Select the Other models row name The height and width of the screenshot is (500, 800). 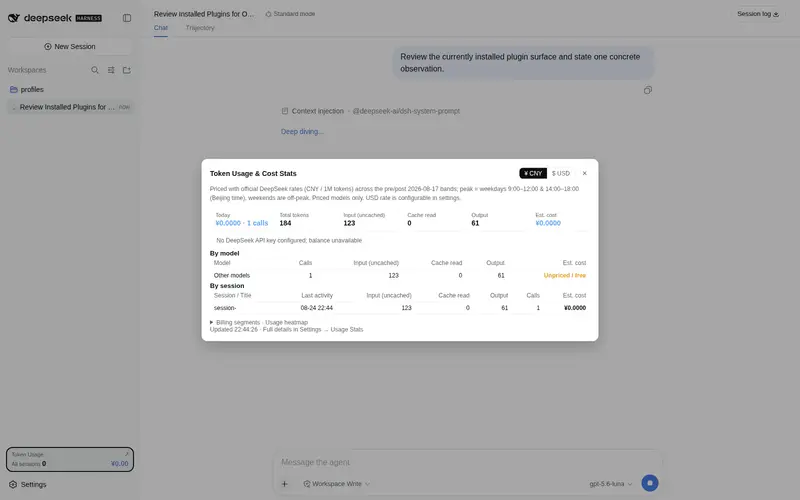pyautogui.click(x=232, y=276)
